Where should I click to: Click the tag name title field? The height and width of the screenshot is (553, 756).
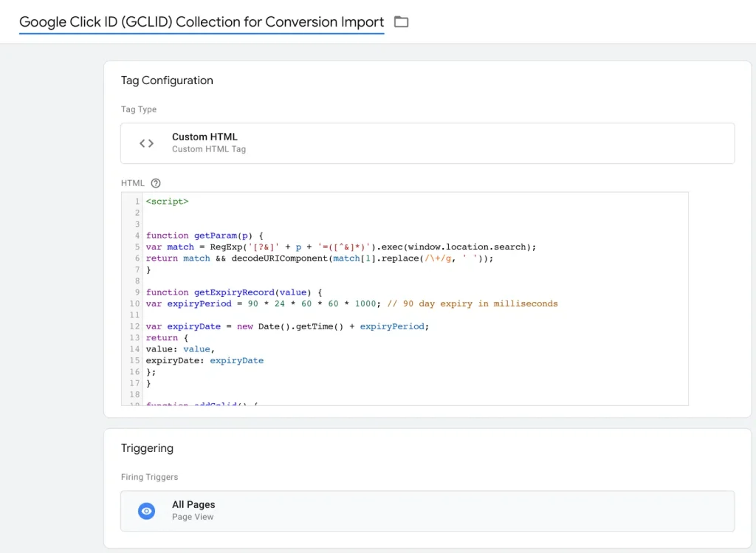point(201,22)
